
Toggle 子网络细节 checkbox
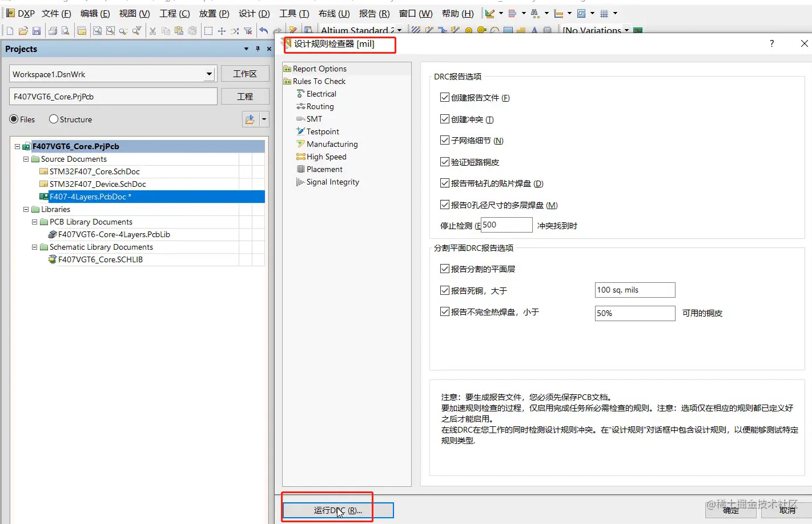click(444, 140)
